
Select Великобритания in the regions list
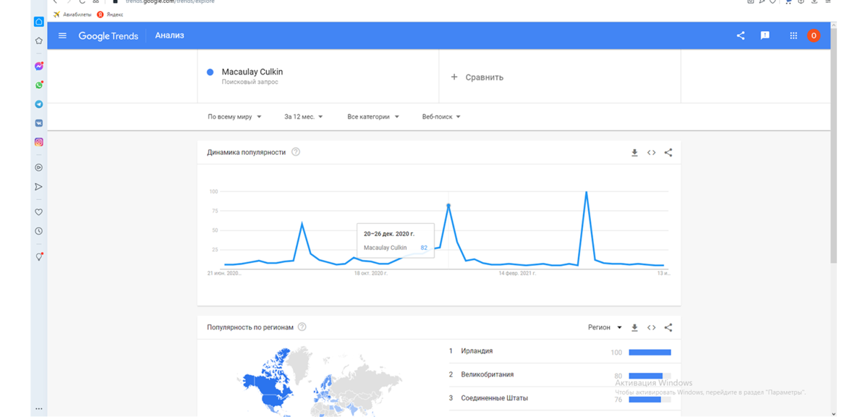(487, 374)
